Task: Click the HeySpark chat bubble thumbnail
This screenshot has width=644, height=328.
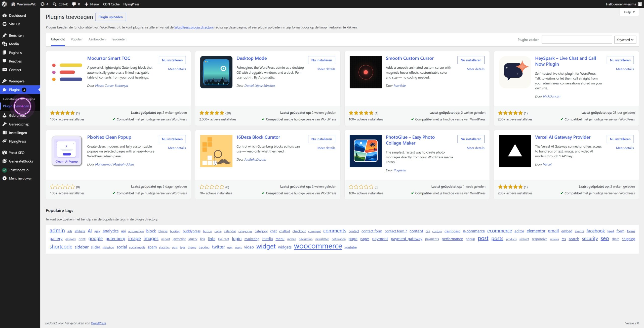Action: point(515,72)
